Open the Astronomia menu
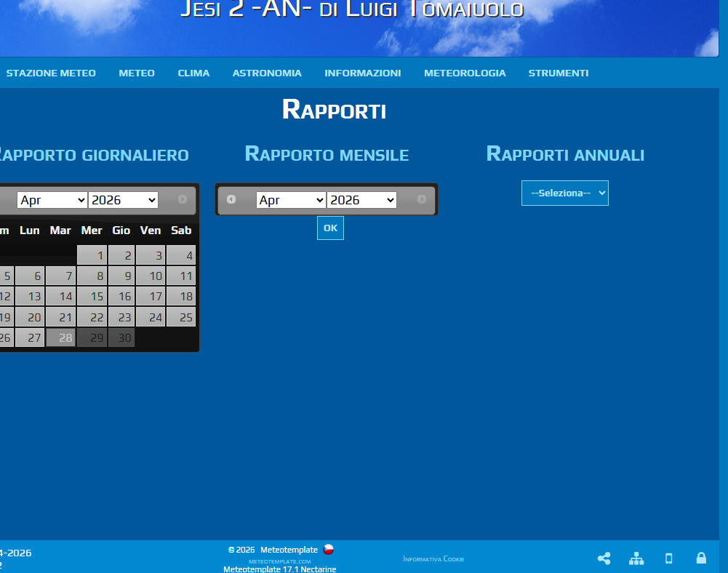The image size is (728, 573). coord(267,73)
